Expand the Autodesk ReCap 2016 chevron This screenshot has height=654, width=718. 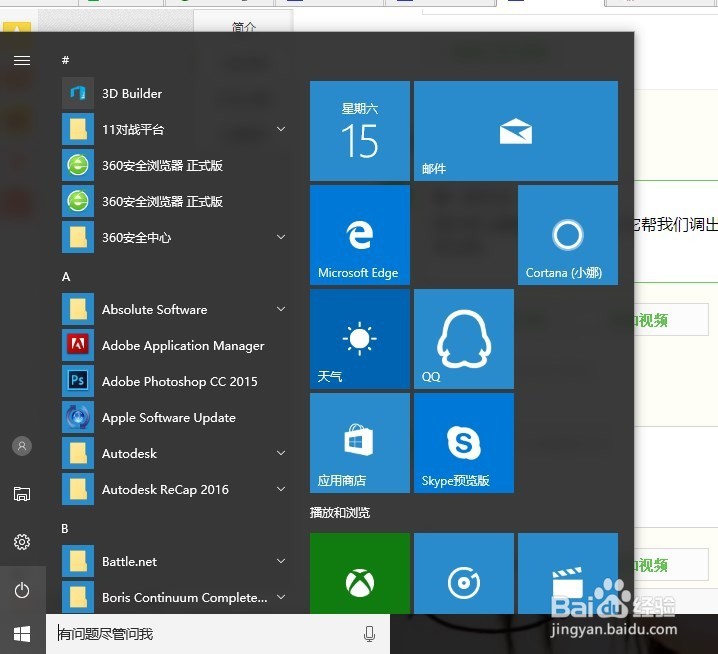(x=281, y=489)
